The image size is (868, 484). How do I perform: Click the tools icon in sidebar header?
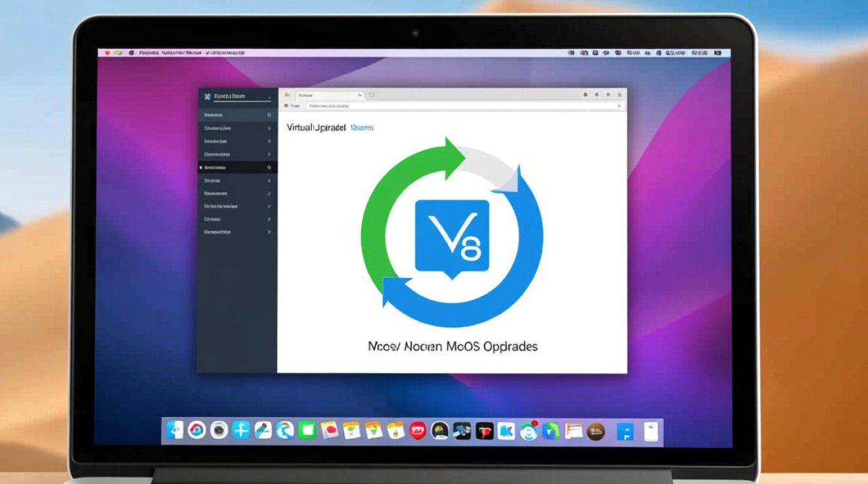(x=207, y=96)
